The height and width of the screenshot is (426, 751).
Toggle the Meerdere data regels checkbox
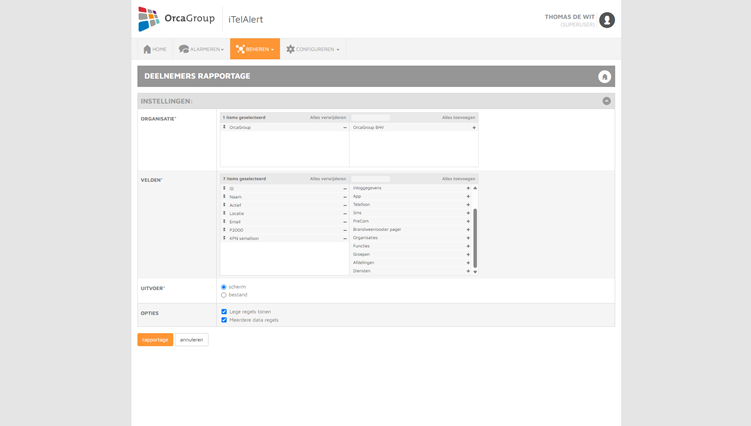(224, 320)
